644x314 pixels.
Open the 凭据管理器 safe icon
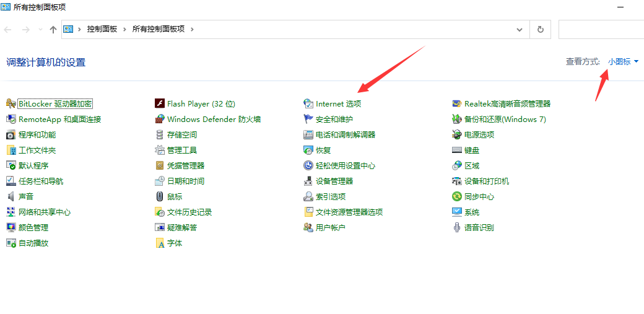[x=160, y=165]
